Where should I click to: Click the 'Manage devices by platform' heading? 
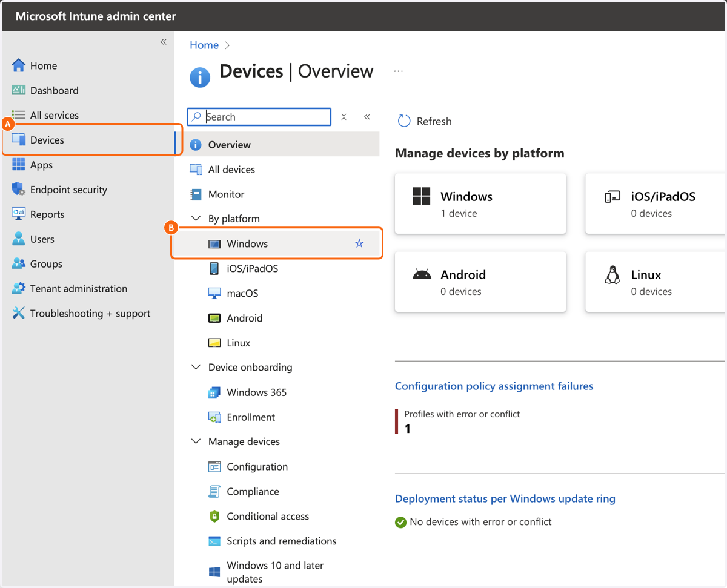(x=480, y=153)
